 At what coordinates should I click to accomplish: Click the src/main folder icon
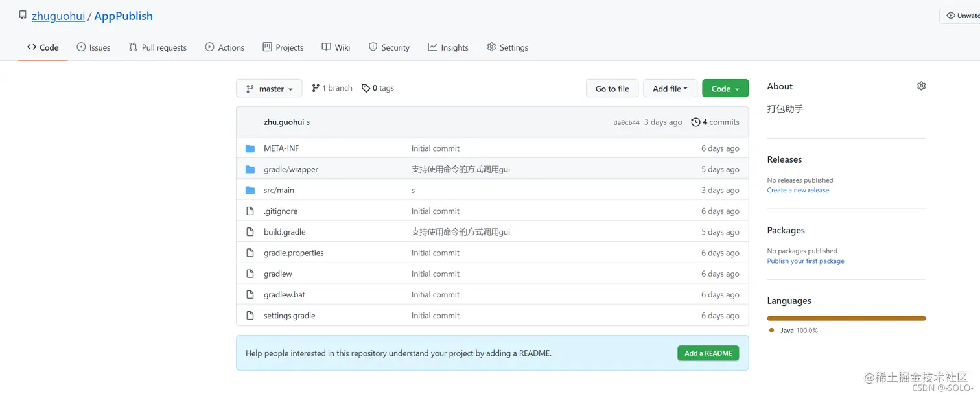pos(250,190)
